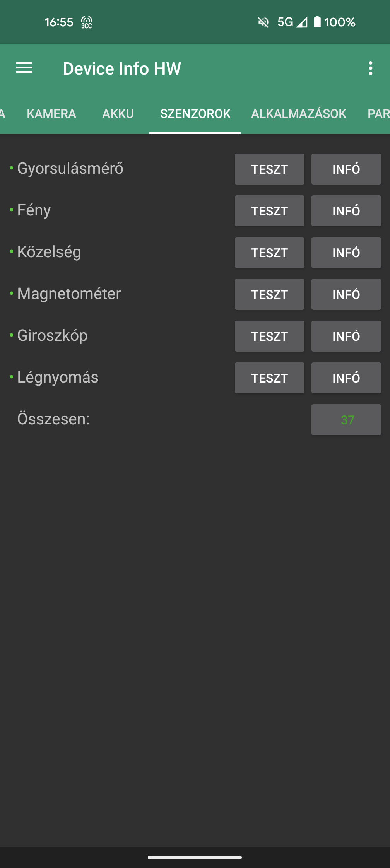Screen dimensions: 390x868
Task: View INFÓ for Közelség sensor
Action: click(x=346, y=253)
